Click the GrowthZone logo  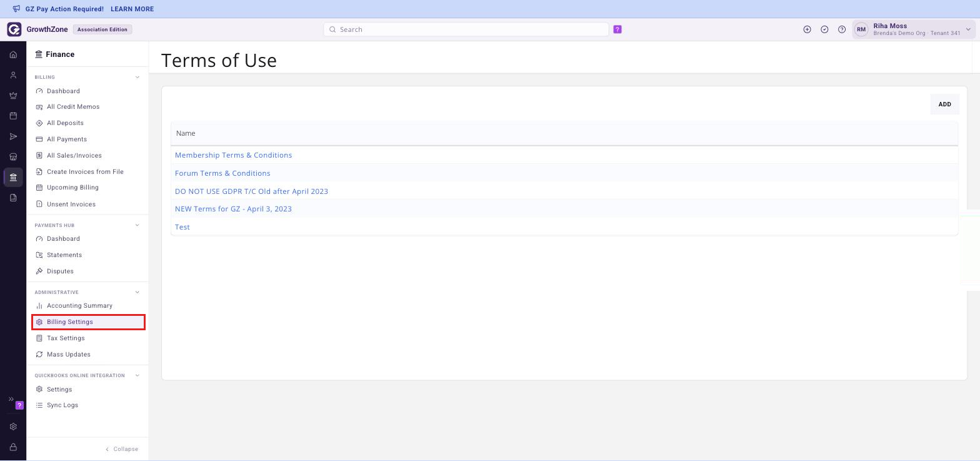[x=14, y=29]
